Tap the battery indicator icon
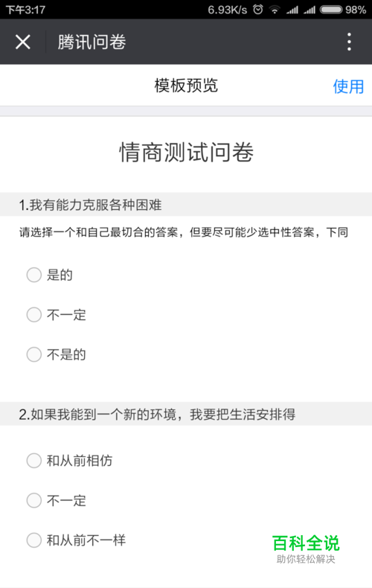 click(x=331, y=10)
